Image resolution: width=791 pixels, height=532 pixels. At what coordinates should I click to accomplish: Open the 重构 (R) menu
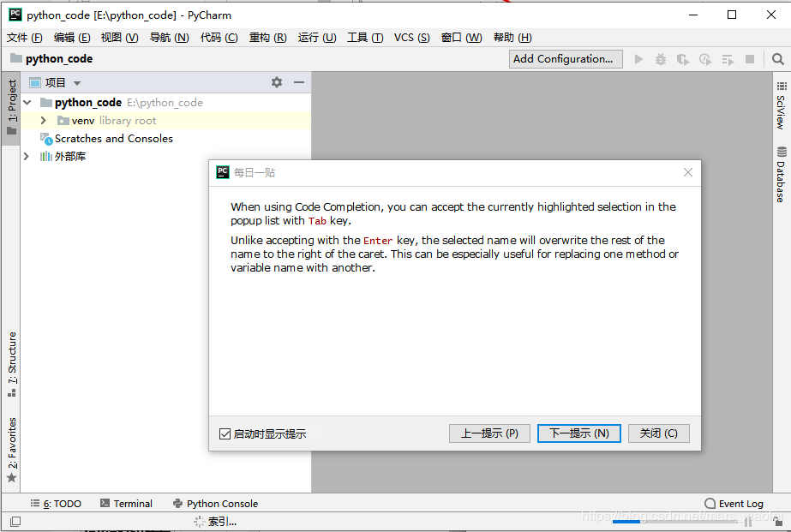(x=268, y=38)
